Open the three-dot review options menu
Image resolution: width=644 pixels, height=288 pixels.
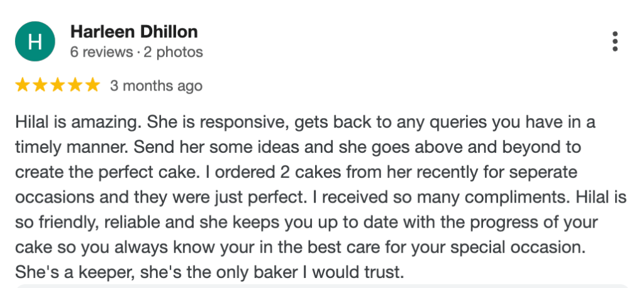coord(614,42)
